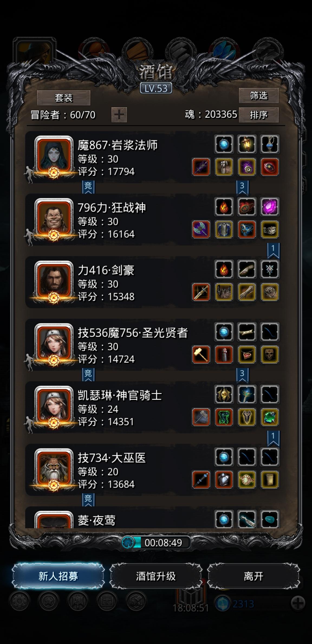Open the 套装 equipment sets view

coord(64,98)
